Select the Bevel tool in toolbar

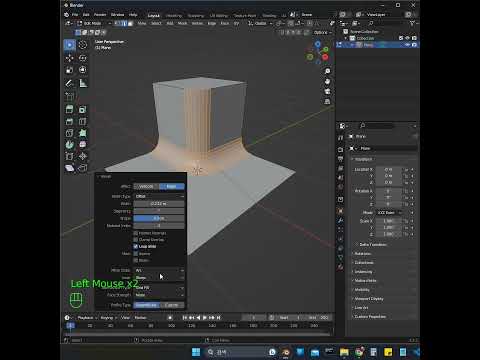70,121
